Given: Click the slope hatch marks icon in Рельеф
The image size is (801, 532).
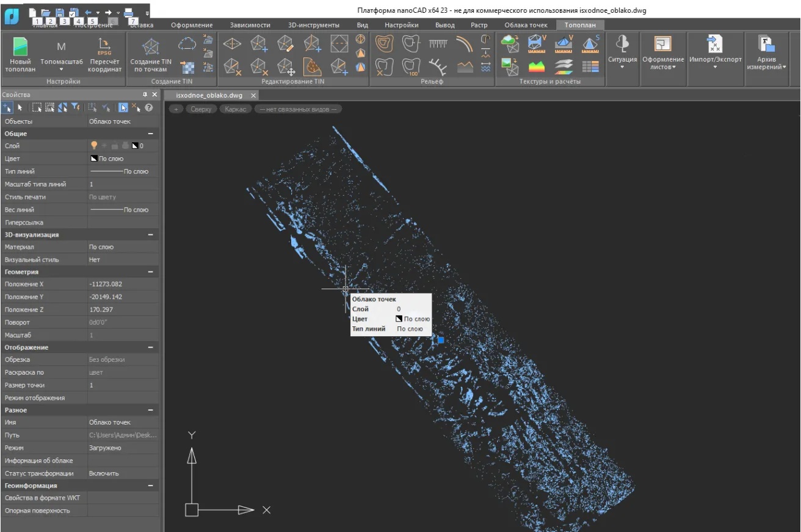Looking at the screenshot, I should (x=438, y=44).
